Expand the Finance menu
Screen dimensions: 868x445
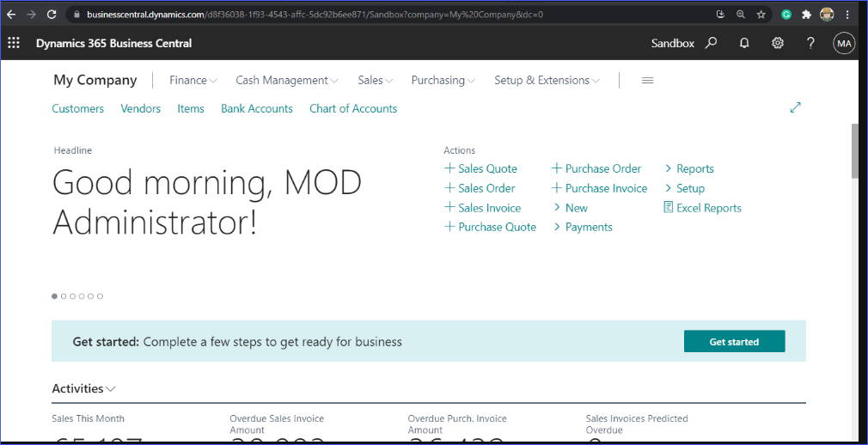click(x=193, y=80)
